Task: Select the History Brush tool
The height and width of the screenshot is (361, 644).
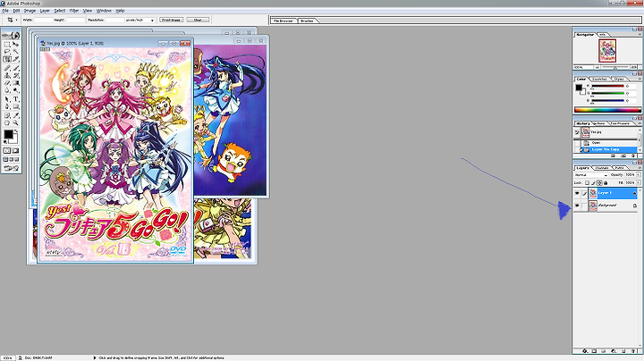Action: 16,75
